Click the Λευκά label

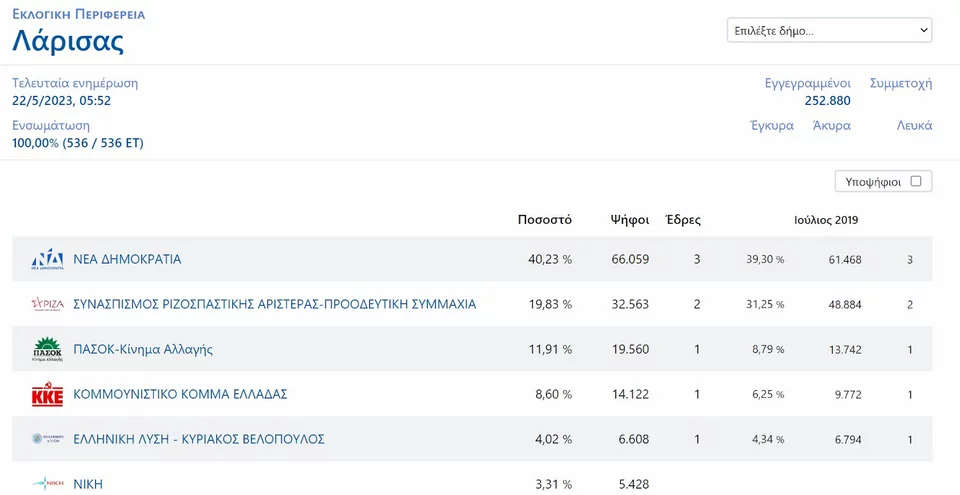pyautogui.click(x=915, y=126)
